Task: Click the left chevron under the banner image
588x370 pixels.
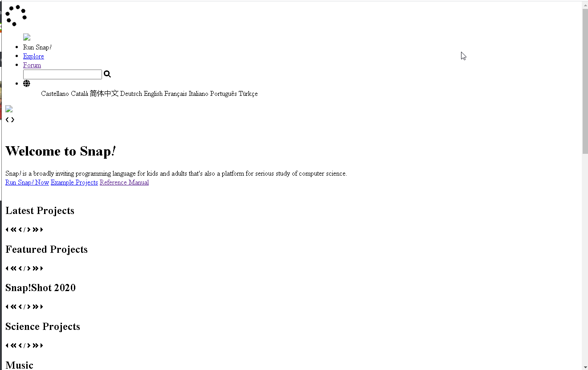Action: coord(8,119)
